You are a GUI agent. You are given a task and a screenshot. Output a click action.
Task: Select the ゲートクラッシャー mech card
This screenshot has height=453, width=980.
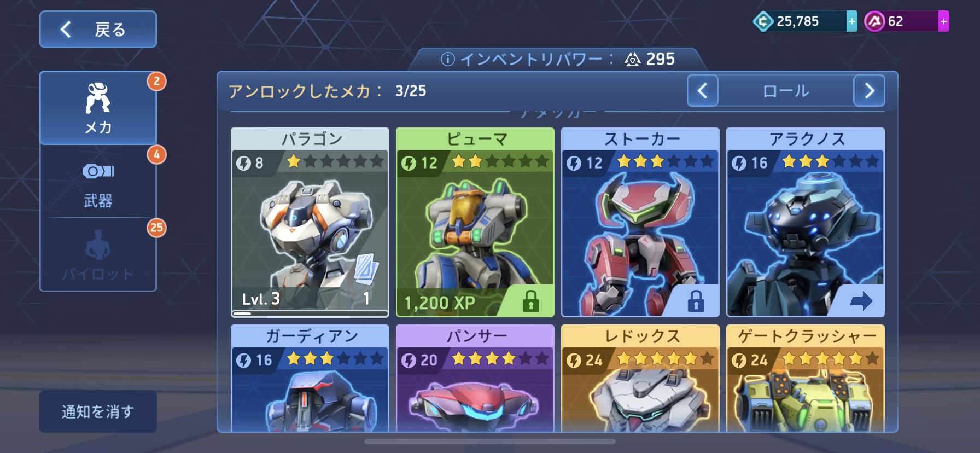point(806,378)
